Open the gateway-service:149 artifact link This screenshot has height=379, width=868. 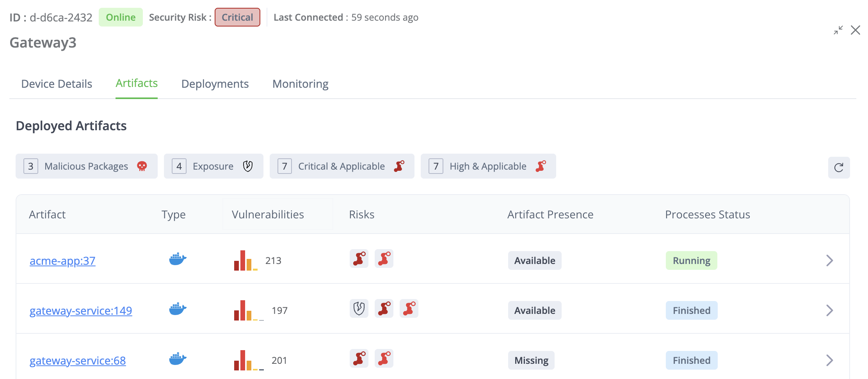(81, 311)
